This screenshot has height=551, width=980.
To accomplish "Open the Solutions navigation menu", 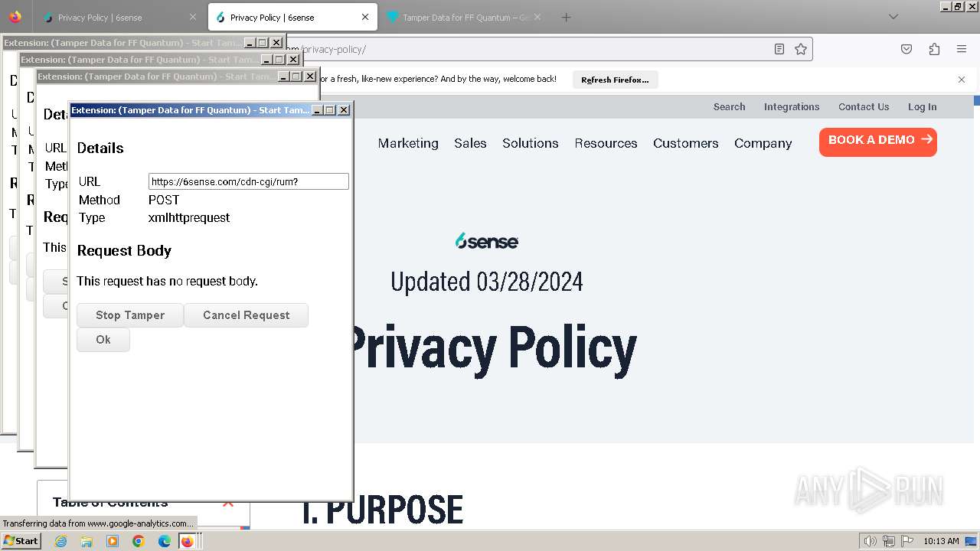I will pyautogui.click(x=530, y=143).
